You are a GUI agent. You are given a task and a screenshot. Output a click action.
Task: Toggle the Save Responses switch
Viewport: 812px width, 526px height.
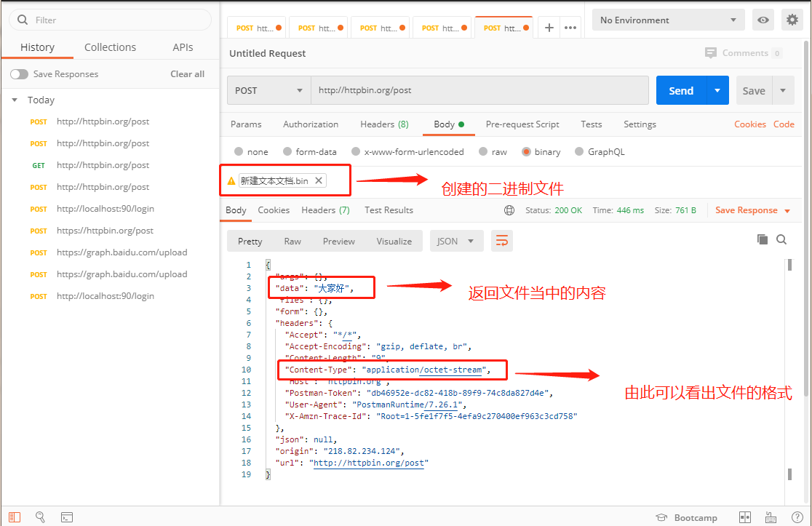19,74
